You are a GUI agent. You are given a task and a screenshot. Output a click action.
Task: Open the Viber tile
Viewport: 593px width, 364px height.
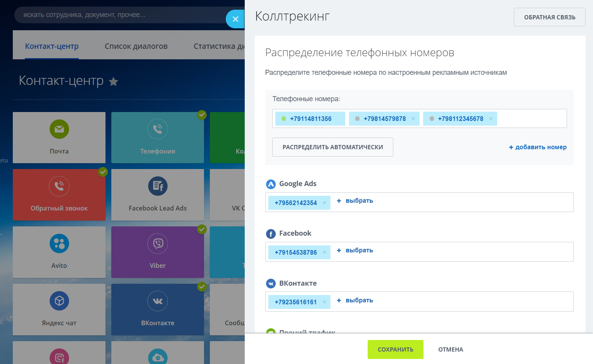coord(157,252)
